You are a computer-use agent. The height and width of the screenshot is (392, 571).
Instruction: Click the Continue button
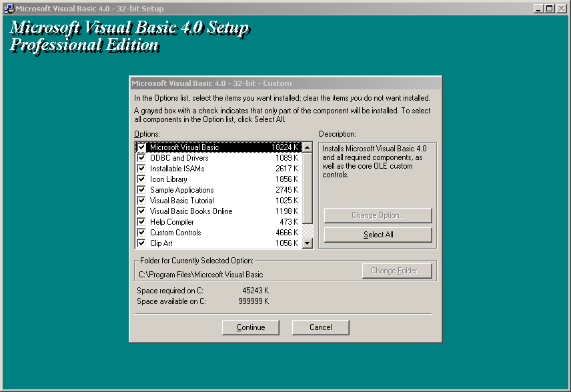(251, 327)
